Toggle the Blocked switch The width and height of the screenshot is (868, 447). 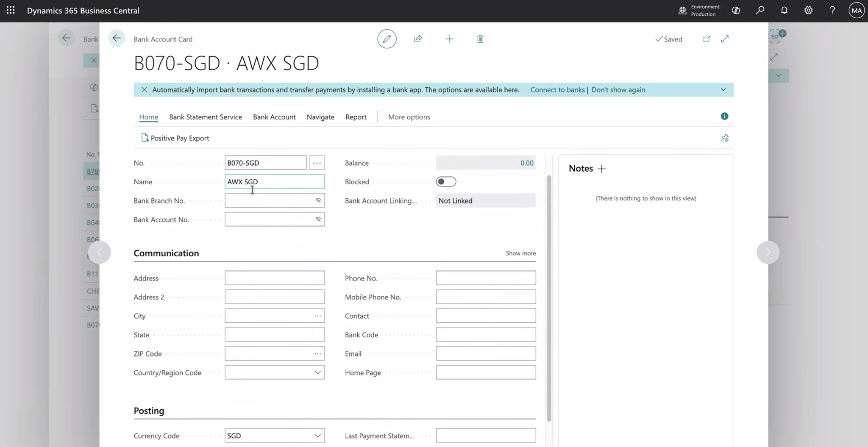(x=446, y=182)
